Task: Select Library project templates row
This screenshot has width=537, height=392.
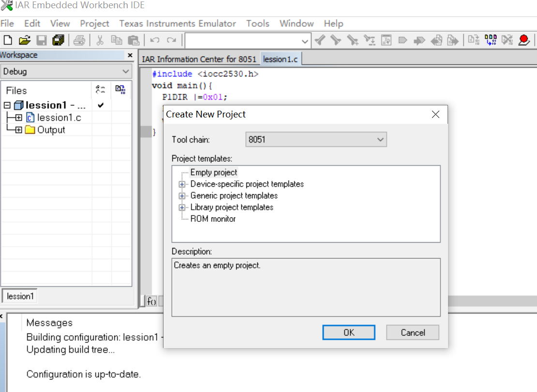Action: [x=232, y=207]
